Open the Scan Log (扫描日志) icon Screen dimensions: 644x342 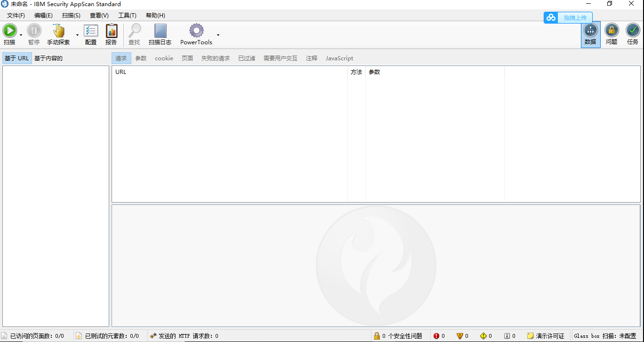(x=161, y=31)
